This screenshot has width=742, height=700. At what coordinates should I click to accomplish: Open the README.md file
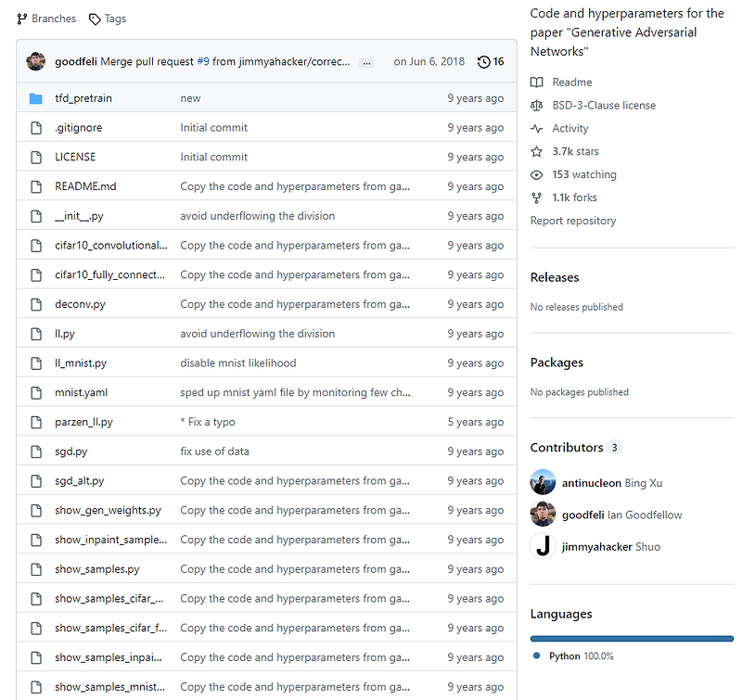coord(86,185)
